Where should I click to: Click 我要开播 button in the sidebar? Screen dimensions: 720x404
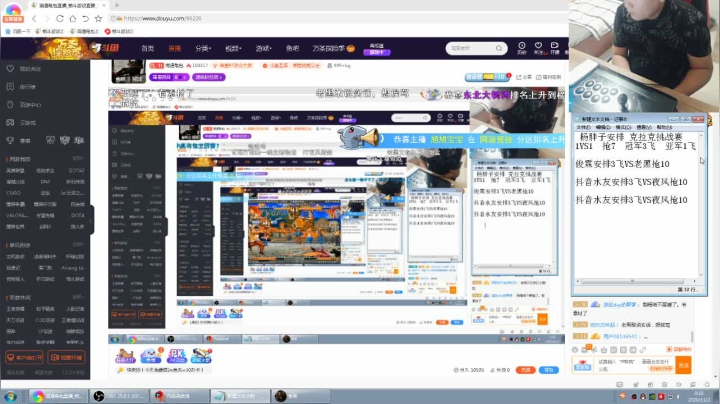67,357
